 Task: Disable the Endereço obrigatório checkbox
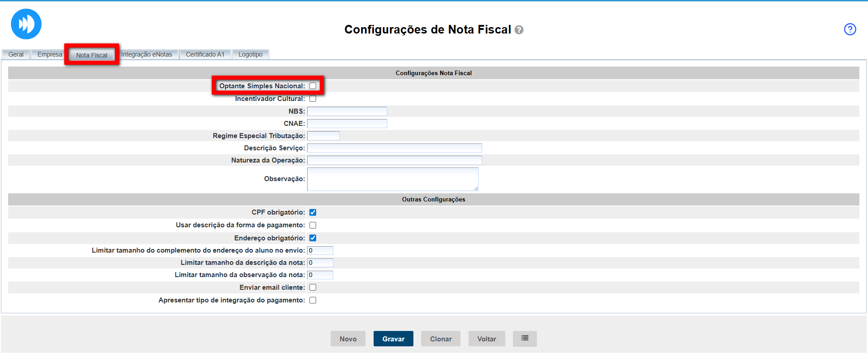313,238
